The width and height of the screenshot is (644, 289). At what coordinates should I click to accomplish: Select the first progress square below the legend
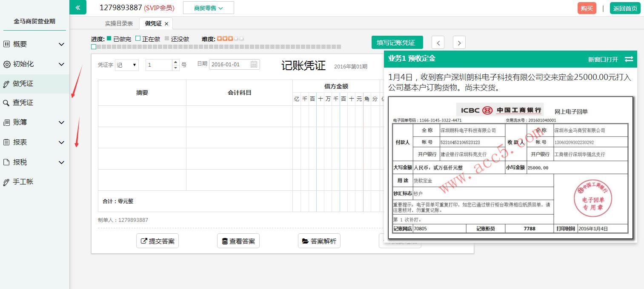tap(93, 46)
